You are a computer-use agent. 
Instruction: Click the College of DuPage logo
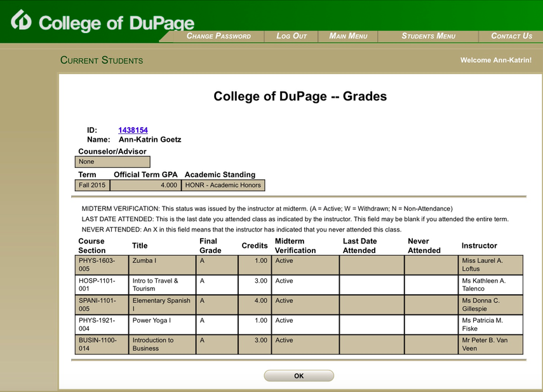coord(103,22)
